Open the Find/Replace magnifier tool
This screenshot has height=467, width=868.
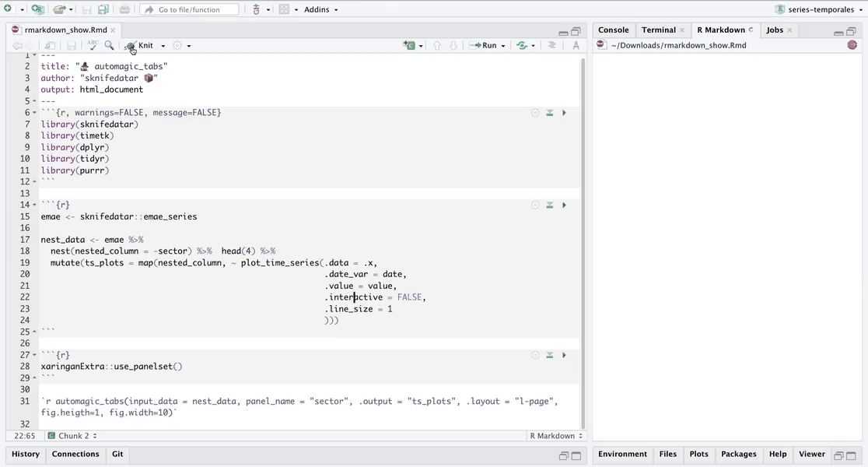[x=110, y=46]
